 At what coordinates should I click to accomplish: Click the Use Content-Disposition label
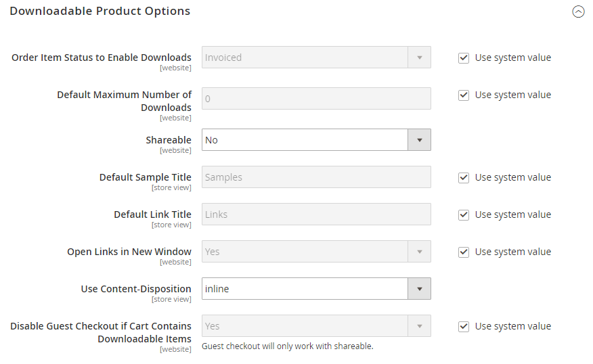tap(136, 289)
